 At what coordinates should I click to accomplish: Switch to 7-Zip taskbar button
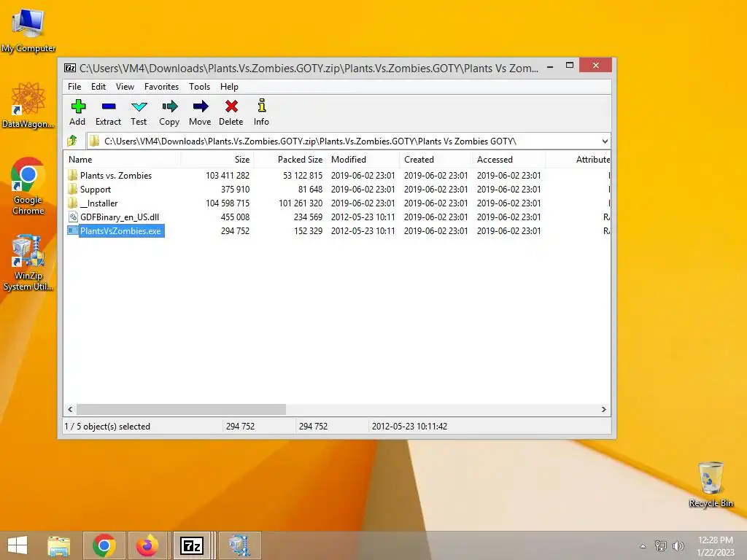(192, 545)
